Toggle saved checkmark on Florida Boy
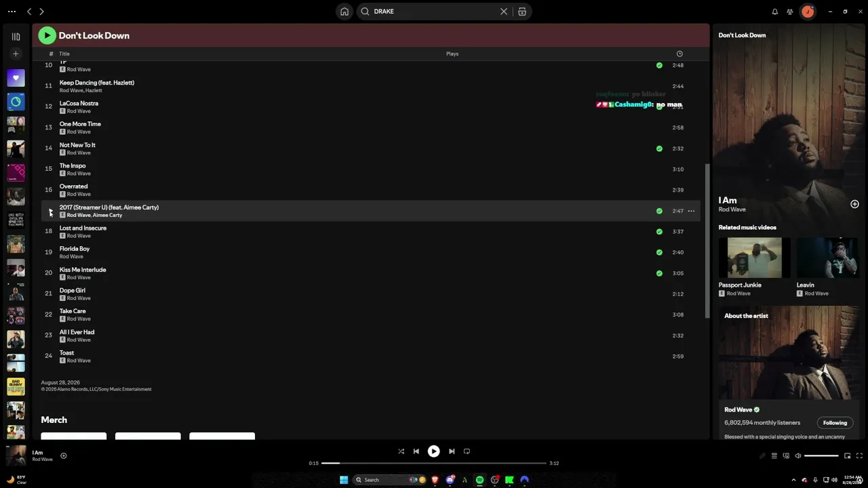This screenshot has width=868, height=488. (x=659, y=252)
